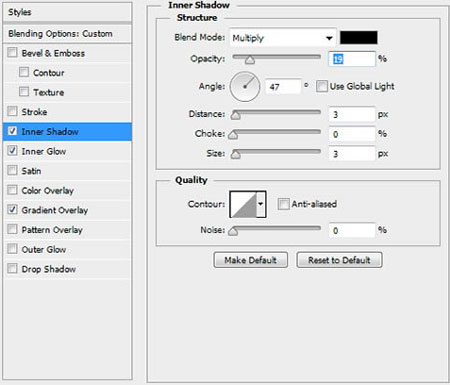Image resolution: width=450 pixels, height=385 pixels.
Task: Select the Bevel & Emboss style row
Action: coord(67,53)
